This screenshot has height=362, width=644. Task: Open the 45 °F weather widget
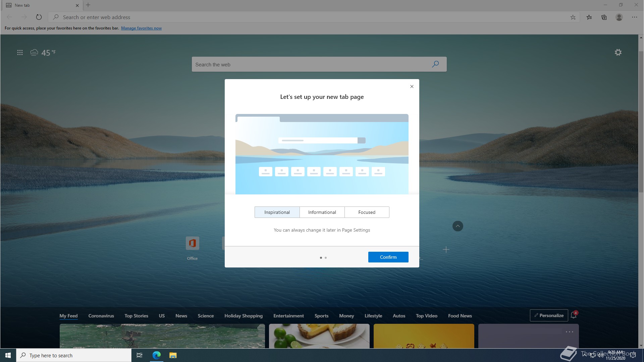pyautogui.click(x=43, y=53)
